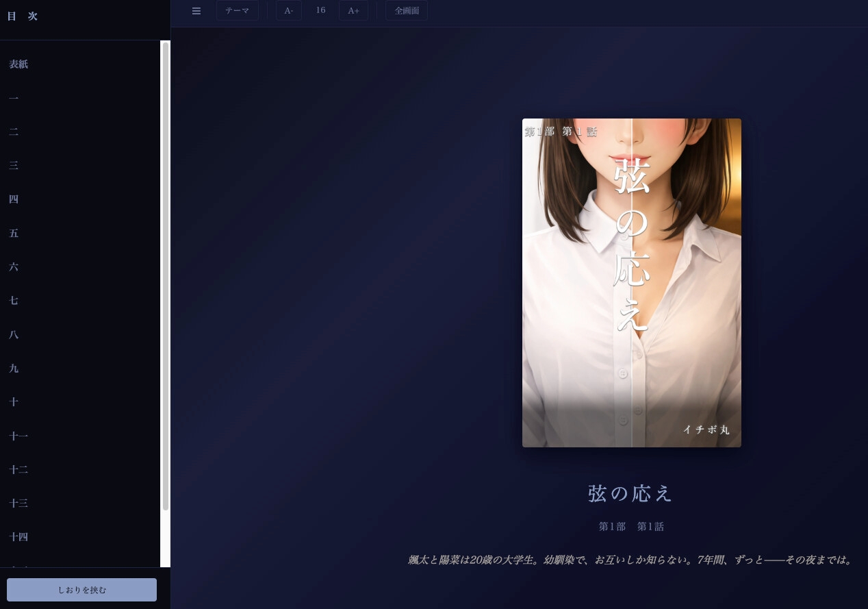This screenshot has width=868, height=609.
Task: Select chapter 五 in the sidebar
Action: pyautogui.click(x=14, y=233)
